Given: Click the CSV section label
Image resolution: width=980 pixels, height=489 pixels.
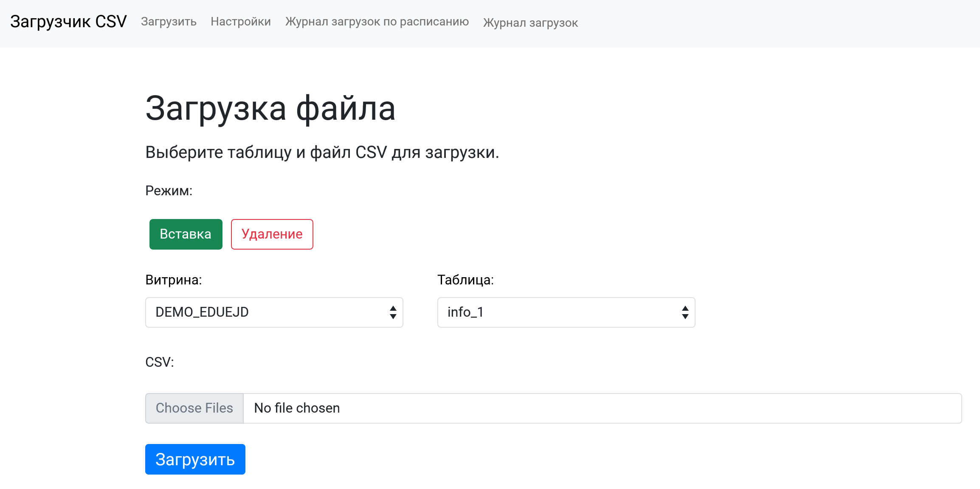Looking at the screenshot, I should point(159,362).
